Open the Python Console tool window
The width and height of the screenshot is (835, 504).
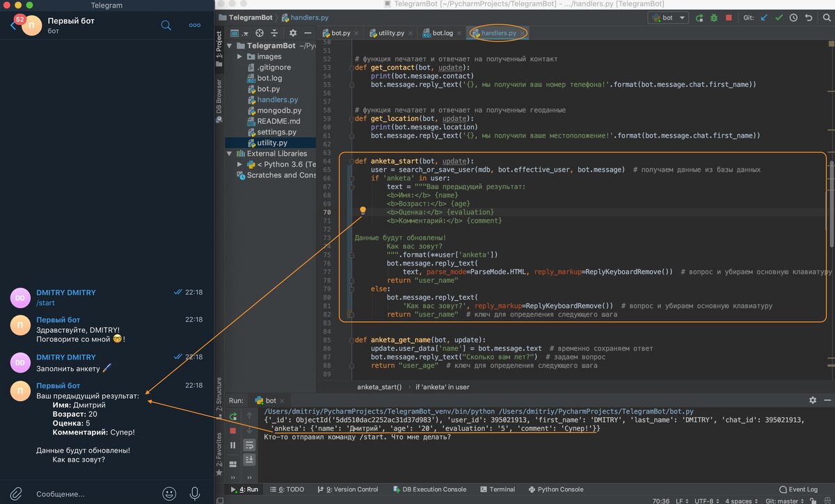pos(555,489)
